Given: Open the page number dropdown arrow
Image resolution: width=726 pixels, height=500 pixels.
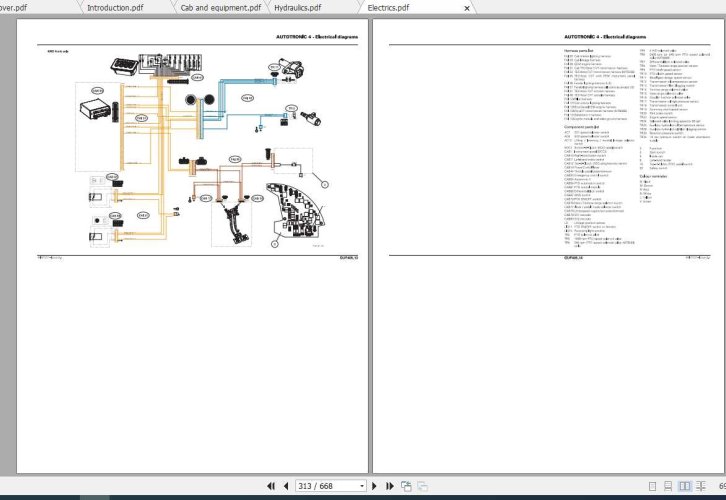Looking at the screenshot, I should click(x=362, y=486).
